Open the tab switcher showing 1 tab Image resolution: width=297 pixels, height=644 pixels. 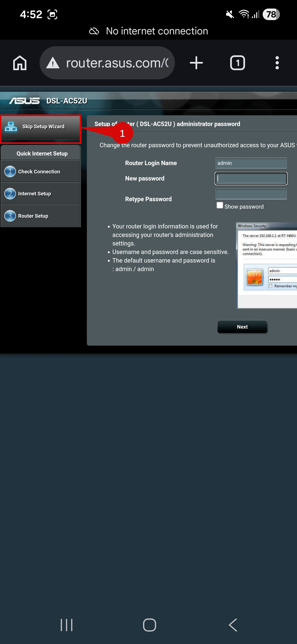coord(237,63)
